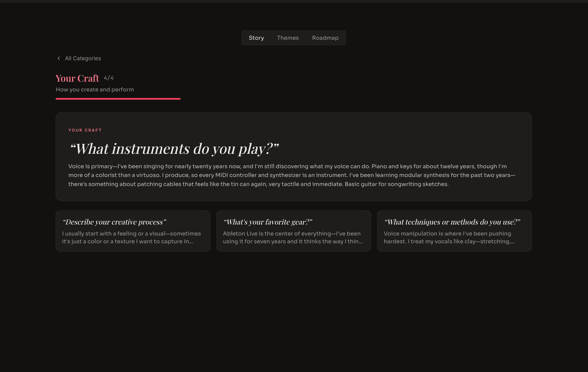The height and width of the screenshot is (372, 588).
Task: Switch to the Themes tab
Action: 288,38
